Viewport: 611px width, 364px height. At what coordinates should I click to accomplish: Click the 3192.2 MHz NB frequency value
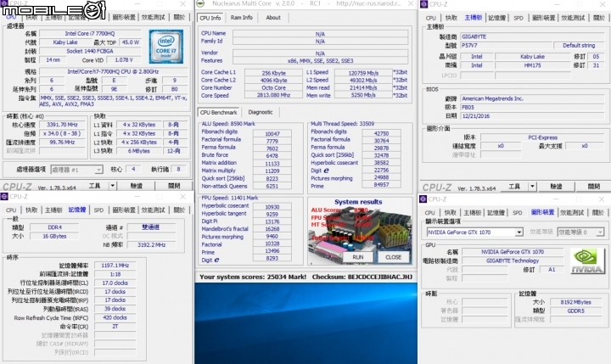click(151, 245)
